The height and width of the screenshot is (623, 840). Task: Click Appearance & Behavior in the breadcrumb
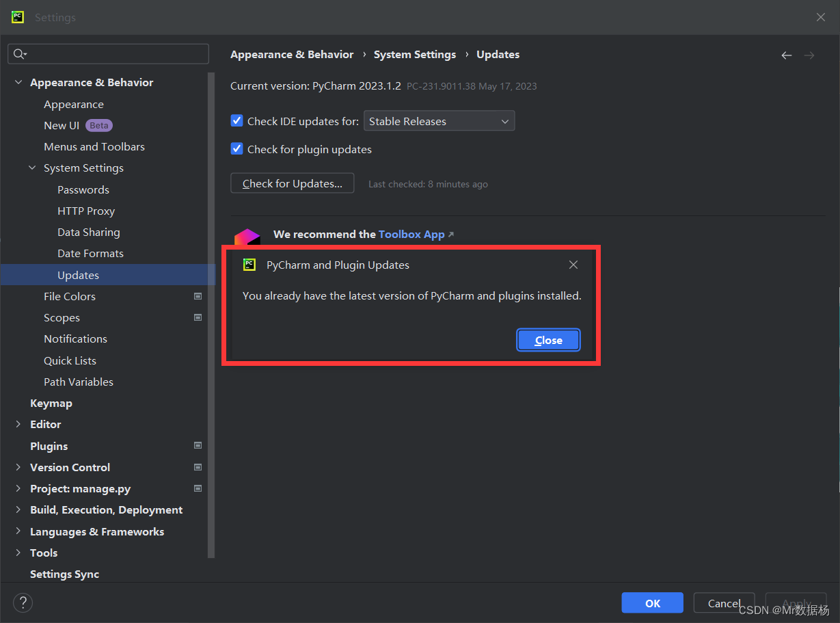(x=292, y=54)
